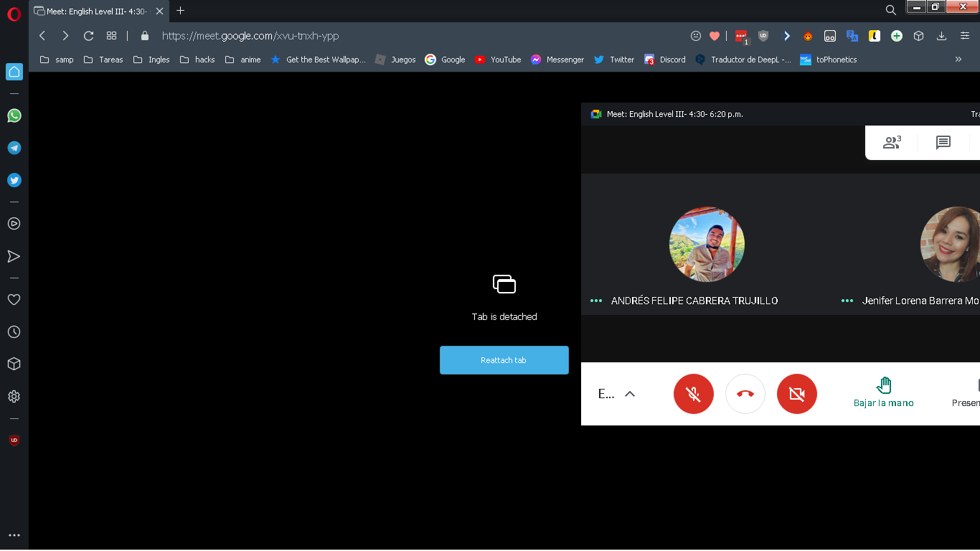The width and height of the screenshot is (980, 551).
Task: Close the Meet English Level III tab
Action: pyautogui.click(x=160, y=11)
